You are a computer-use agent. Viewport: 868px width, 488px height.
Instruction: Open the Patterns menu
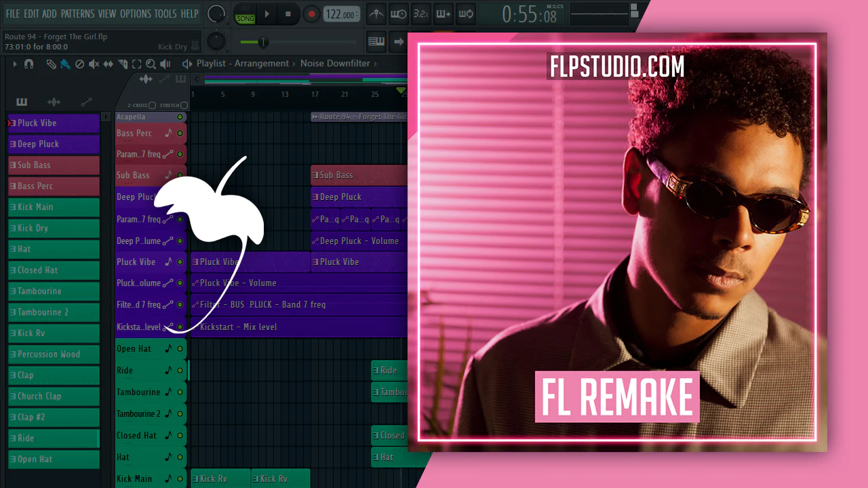(x=77, y=14)
